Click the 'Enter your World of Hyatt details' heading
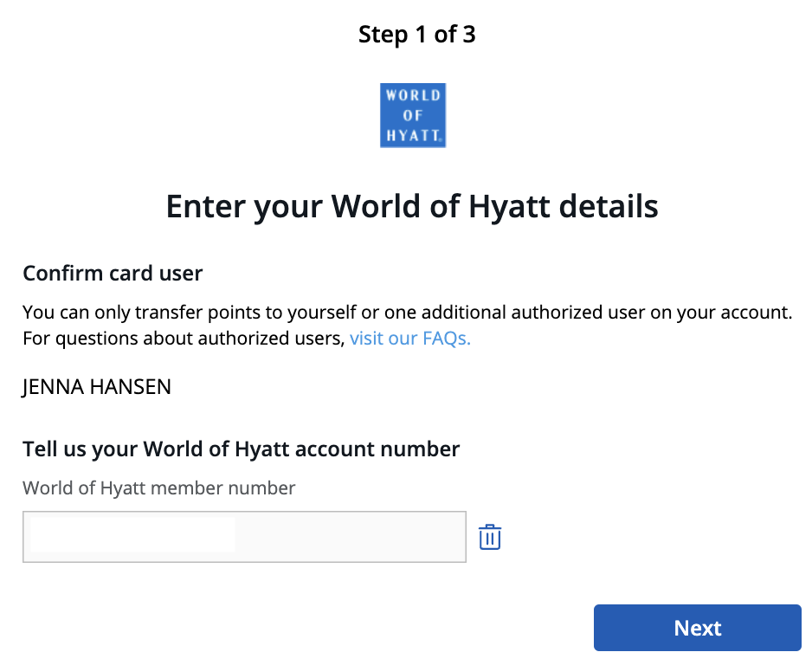Image resolution: width=812 pixels, height=665 pixels. point(412,207)
